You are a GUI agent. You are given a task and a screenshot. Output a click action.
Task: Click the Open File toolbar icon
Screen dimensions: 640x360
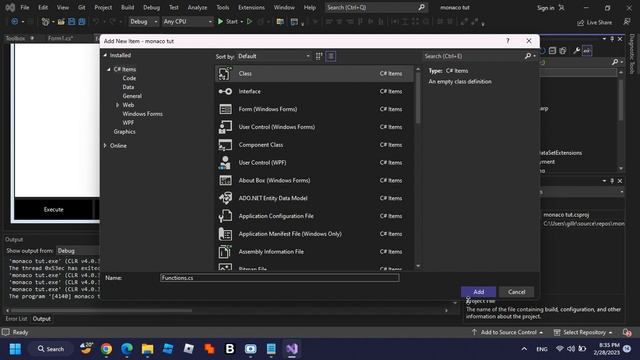(x=61, y=22)
